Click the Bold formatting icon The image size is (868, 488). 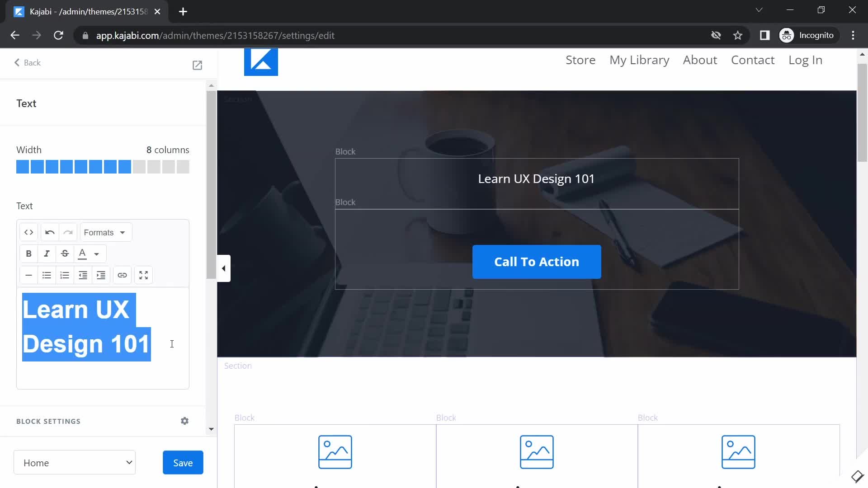[28, 253]
